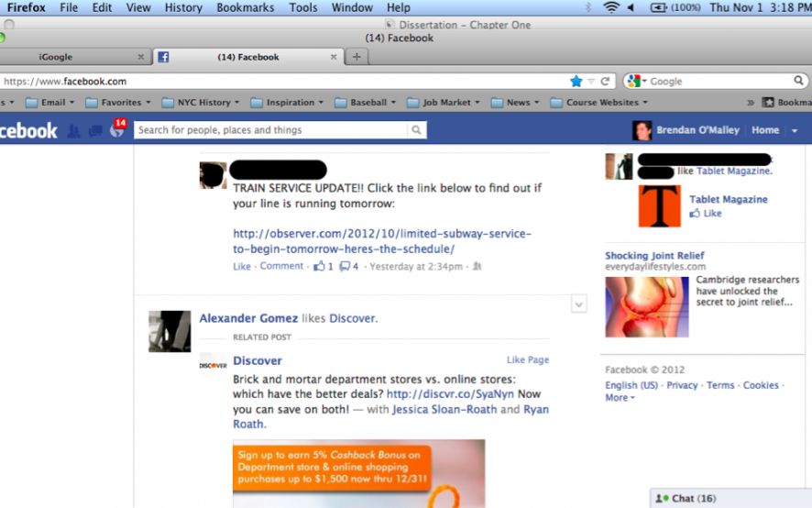Click in the Facebook search field
Screen dimensions: 812x508
[270, 130]
